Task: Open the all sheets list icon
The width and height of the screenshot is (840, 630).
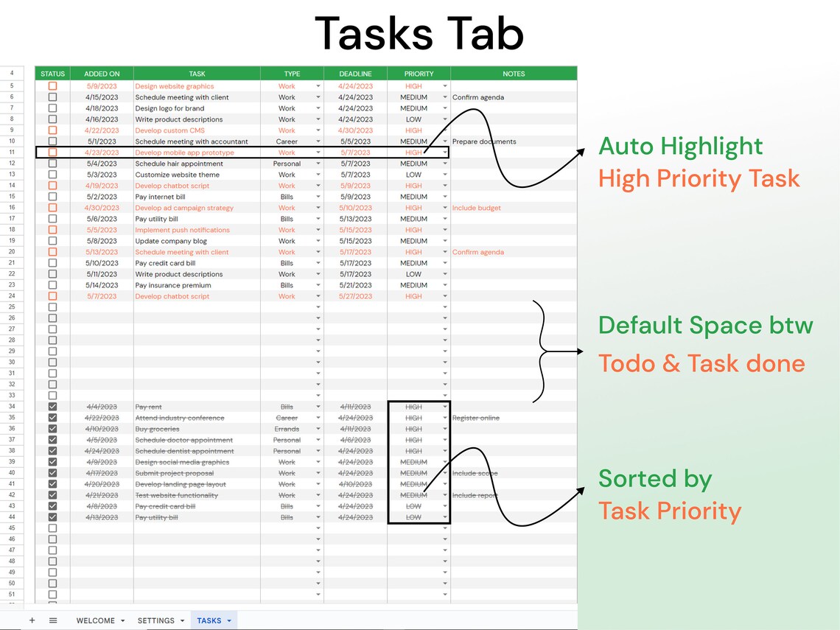Action: 52,620
